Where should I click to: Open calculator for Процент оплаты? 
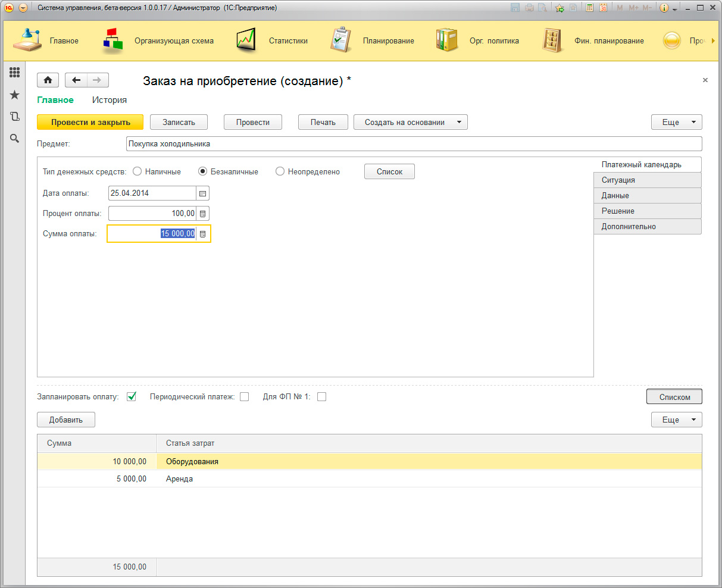click(x=202, y=214)
